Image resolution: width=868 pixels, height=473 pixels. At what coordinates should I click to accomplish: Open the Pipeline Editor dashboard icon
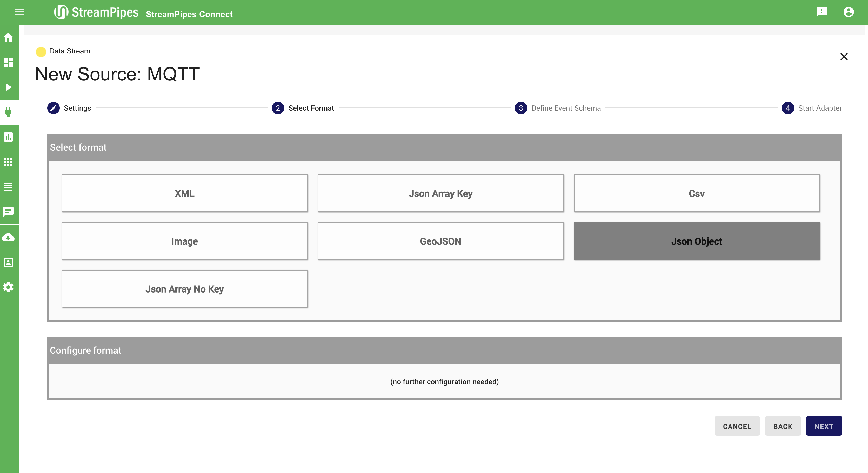pyautogui.click(x=8, y=62)
